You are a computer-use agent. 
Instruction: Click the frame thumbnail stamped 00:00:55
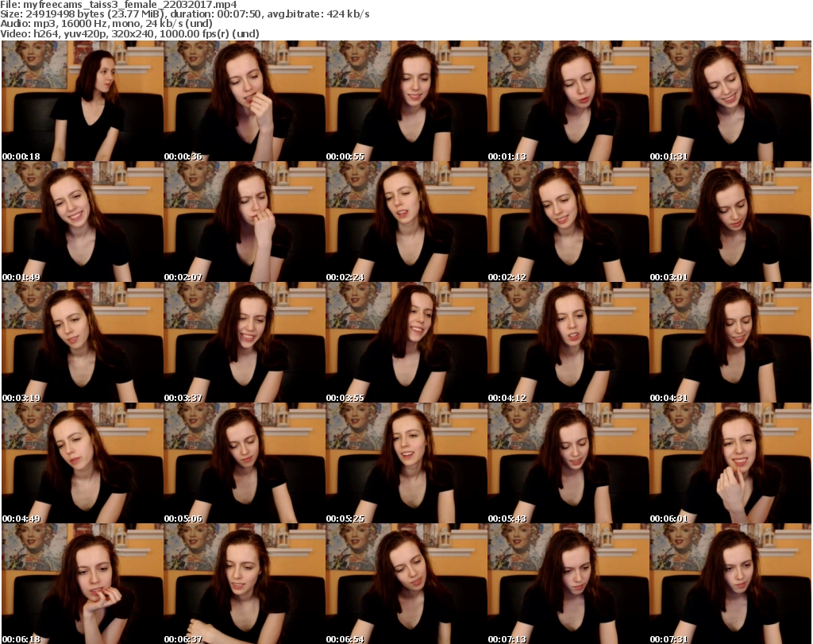point(406,101)
